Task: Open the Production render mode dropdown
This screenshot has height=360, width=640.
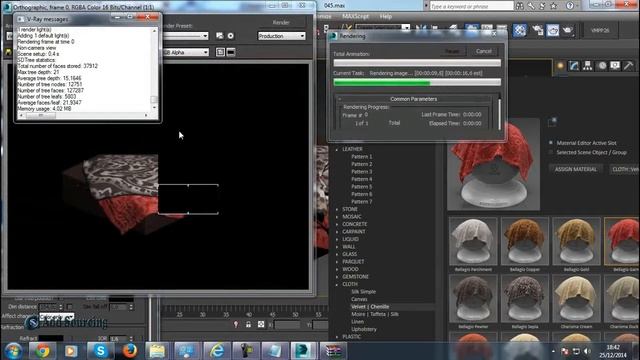Action: tap(282, 36)
